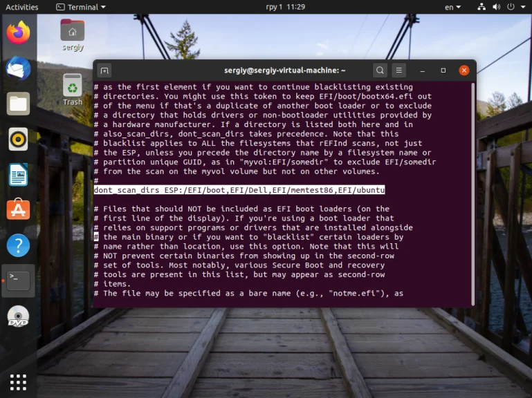Screen dimensions: 532x398
Task: Open the clock and calendar panel
Action: tap(285, 7)
